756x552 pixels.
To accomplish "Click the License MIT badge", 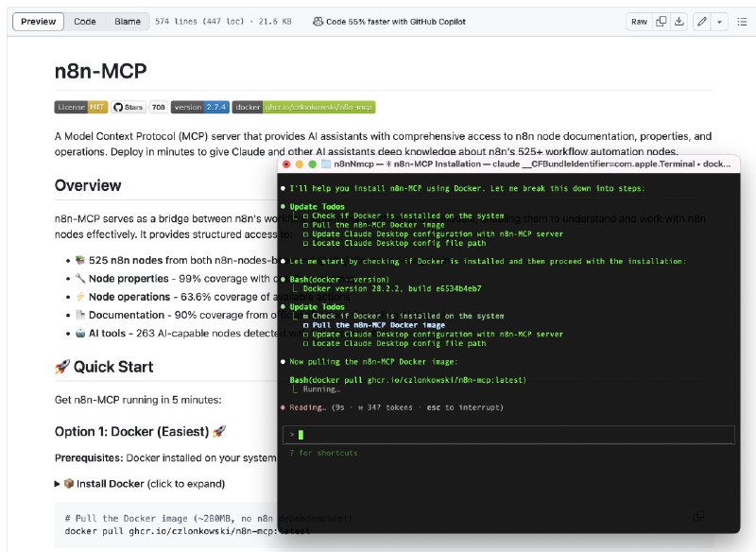I will pyautogui.click(x=81, y=107).
